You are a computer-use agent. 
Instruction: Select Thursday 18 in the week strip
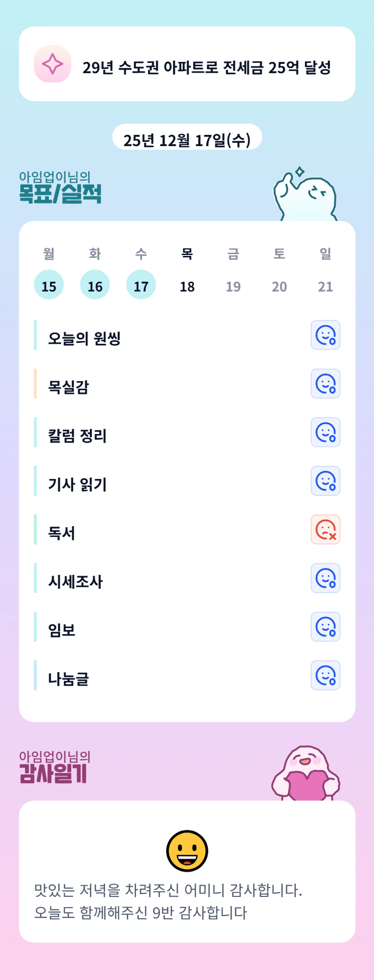point(187,286)
